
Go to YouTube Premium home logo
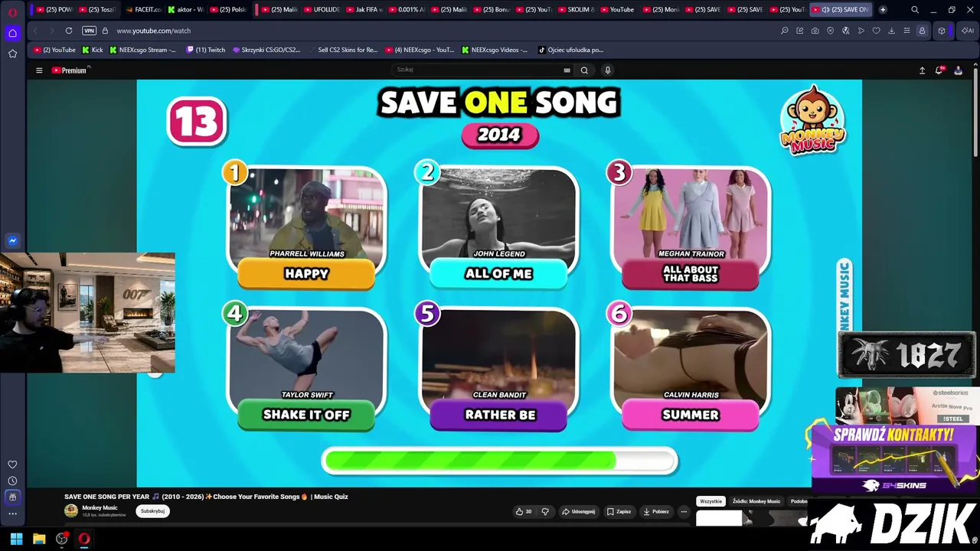point(70,70)
